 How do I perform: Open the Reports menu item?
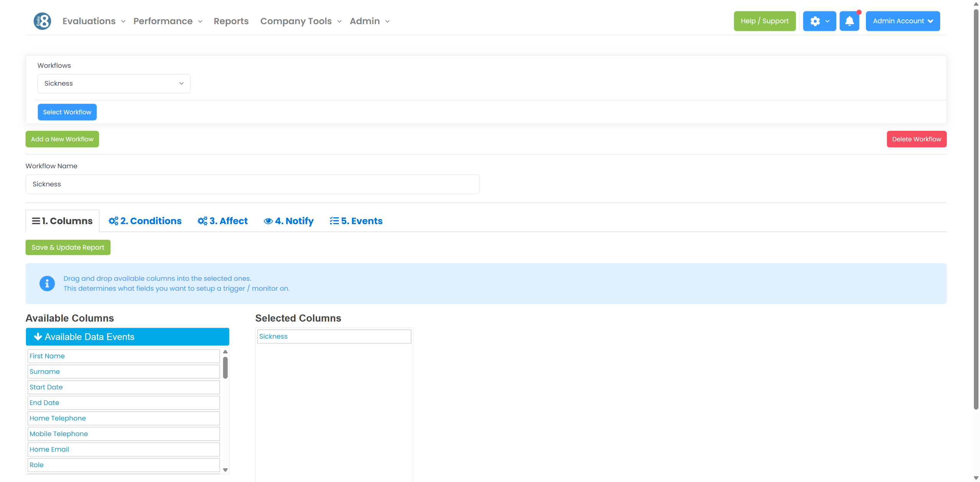point(231,21)
